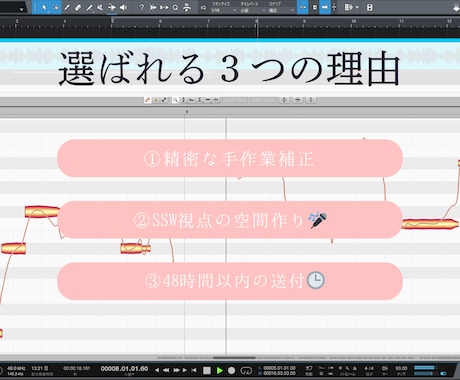460x380 pixels.
Task: Click the download arrow at top right
Action: tap(456, 8)
